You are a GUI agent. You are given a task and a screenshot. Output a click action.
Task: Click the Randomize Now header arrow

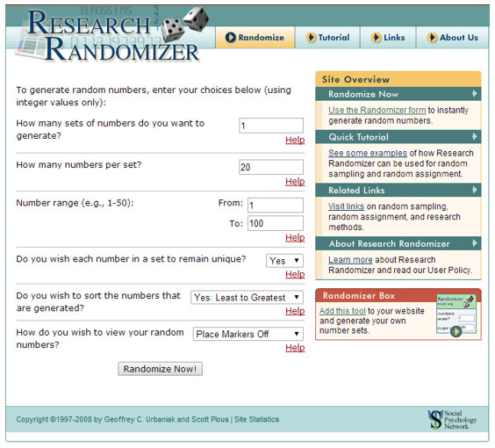coord(474,94)
